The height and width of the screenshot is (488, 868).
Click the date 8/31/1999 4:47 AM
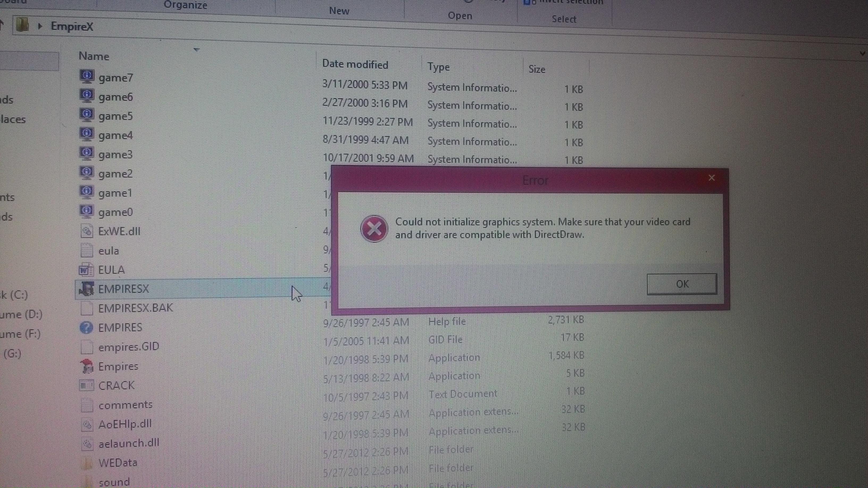(366, 140)
